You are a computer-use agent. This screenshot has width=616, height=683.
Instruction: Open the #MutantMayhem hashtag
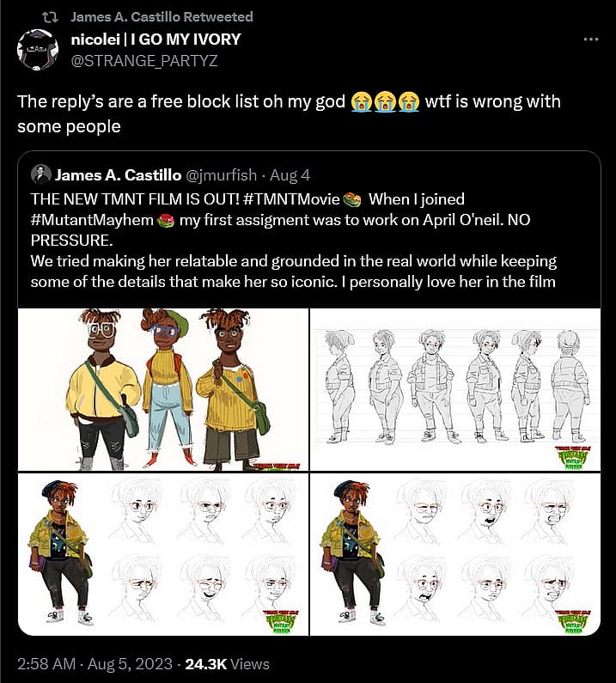(92, 220)
